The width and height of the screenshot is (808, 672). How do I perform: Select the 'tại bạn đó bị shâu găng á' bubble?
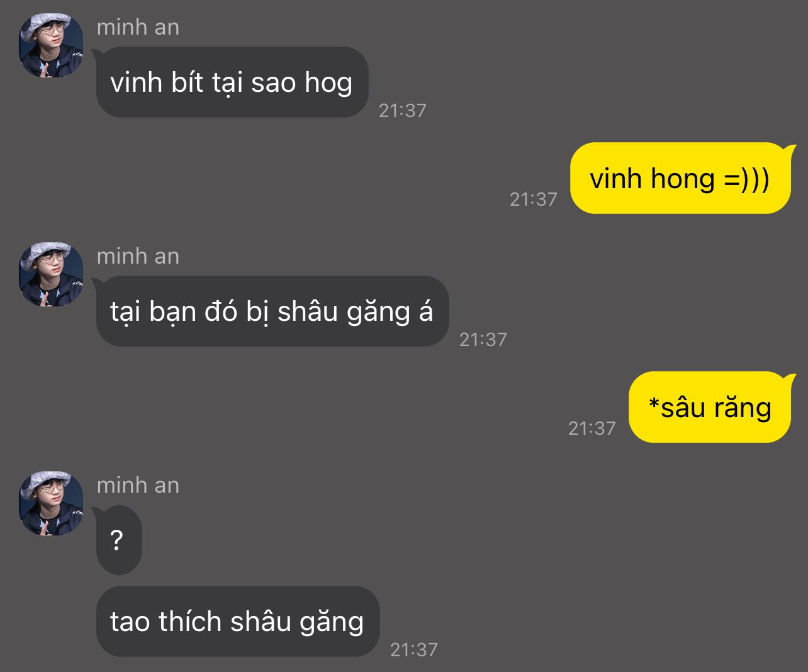point(272,311)
